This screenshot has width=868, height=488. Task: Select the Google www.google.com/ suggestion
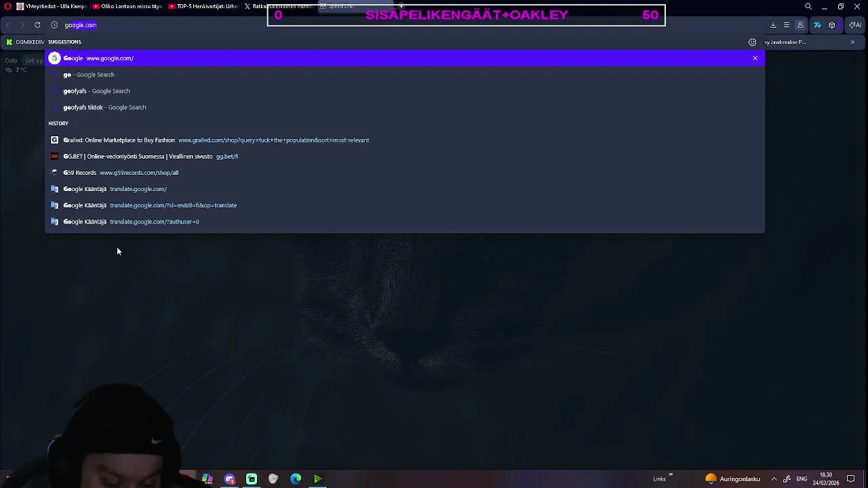tap(405, 58)
